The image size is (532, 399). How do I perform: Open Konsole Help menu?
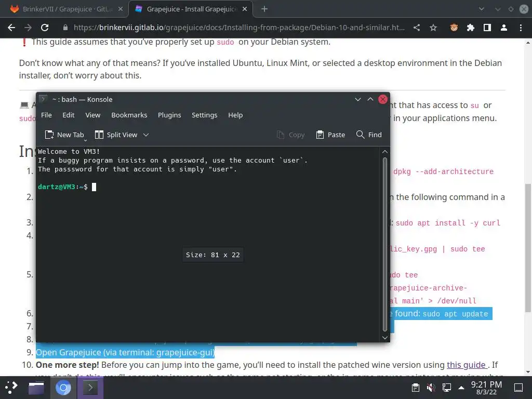pyautogui.click(x=235, y=115)
